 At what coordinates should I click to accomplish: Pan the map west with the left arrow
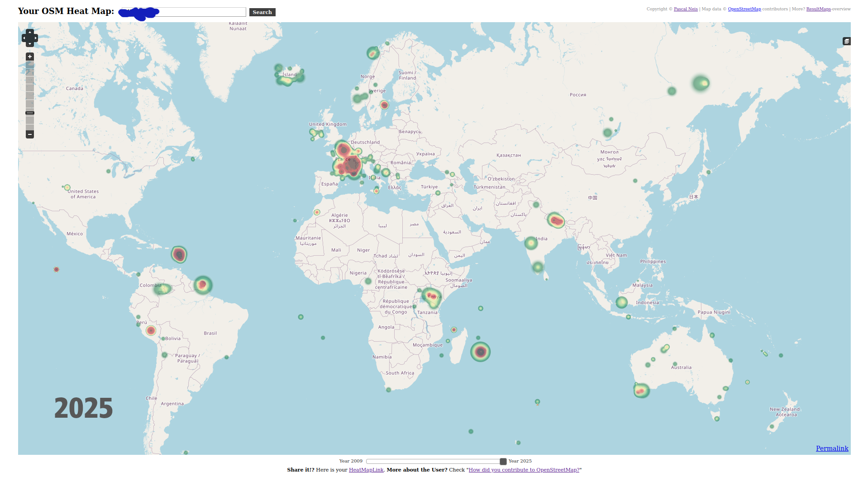tap(24, 38)
